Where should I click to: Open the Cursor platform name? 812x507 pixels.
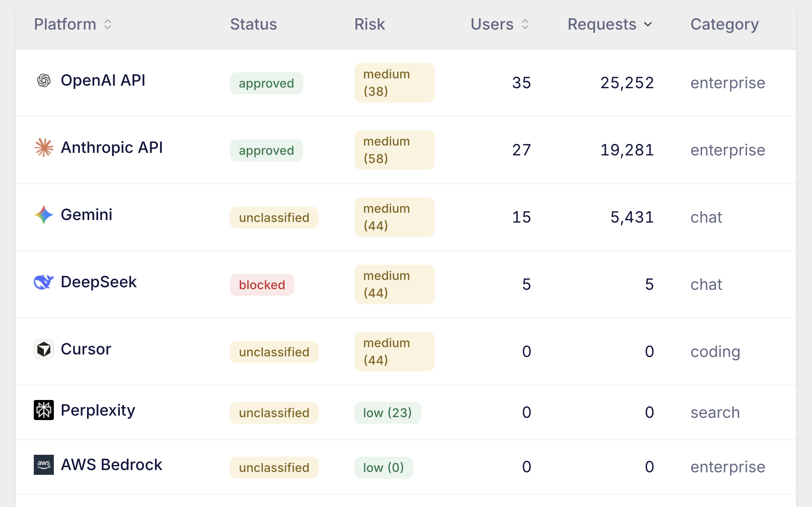click(x=86, y=349)
